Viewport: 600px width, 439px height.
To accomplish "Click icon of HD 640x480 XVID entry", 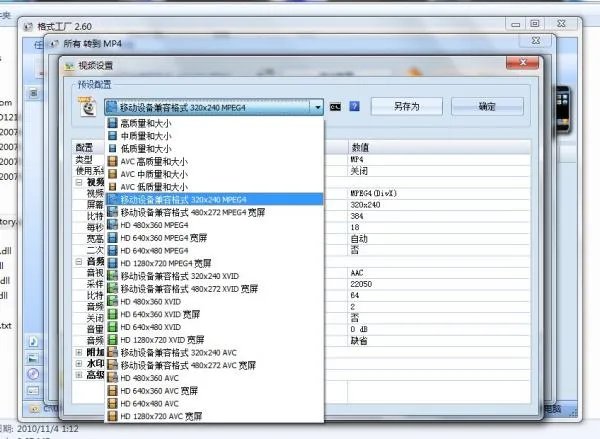I will click(112, 327).
